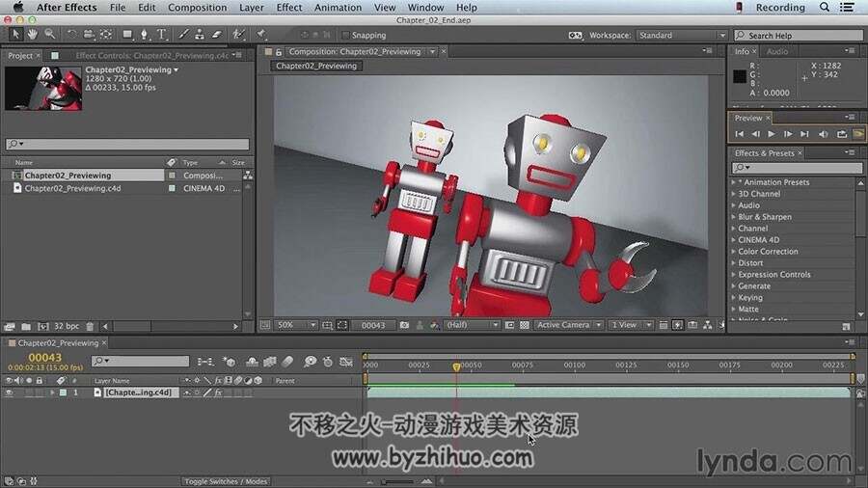The height and width of the screenshot is (488, 868).
Task: Open the Layer menu
Action: (252, 7)
